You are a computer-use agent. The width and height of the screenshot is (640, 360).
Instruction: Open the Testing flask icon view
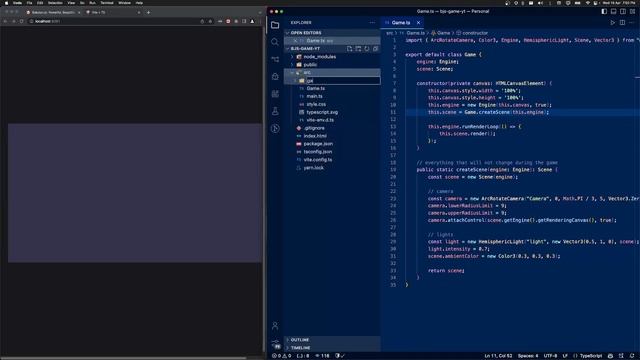275,111
